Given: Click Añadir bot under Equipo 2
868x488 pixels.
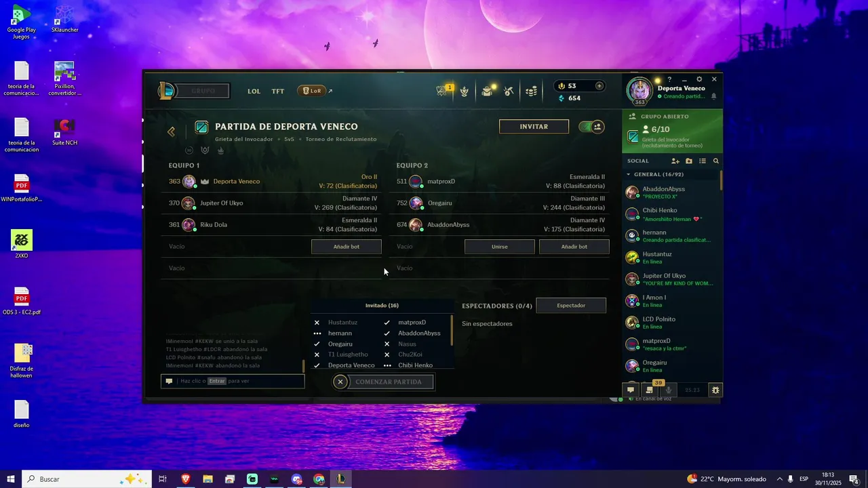Looking at the screenshot, I should click(x=574, y=247).
